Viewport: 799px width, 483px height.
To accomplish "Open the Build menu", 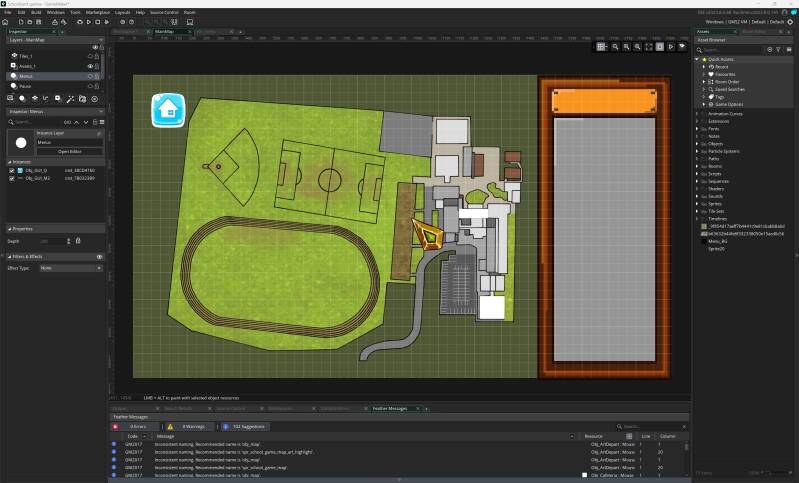I will 36,12.
